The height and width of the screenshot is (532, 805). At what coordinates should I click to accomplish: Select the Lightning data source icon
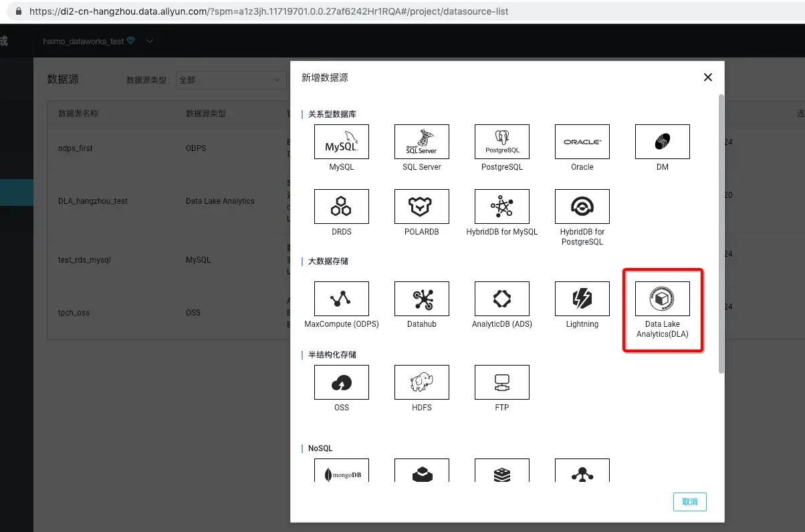[582, 299]
